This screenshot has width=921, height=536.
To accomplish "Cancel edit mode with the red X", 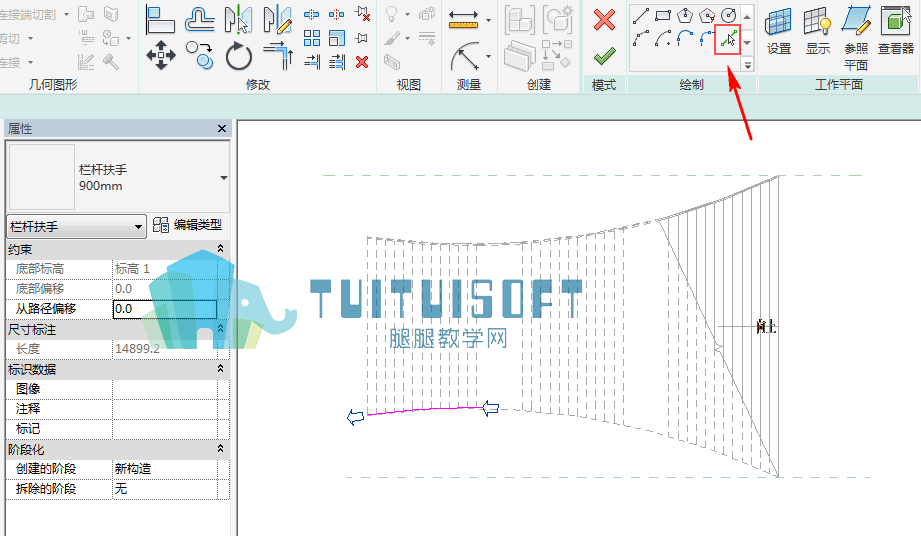I will [x=604, y=20].
